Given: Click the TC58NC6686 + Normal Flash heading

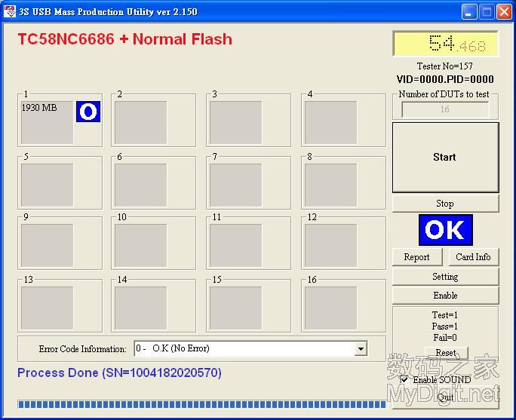Looking at the screenshot, I should [124, 39].
